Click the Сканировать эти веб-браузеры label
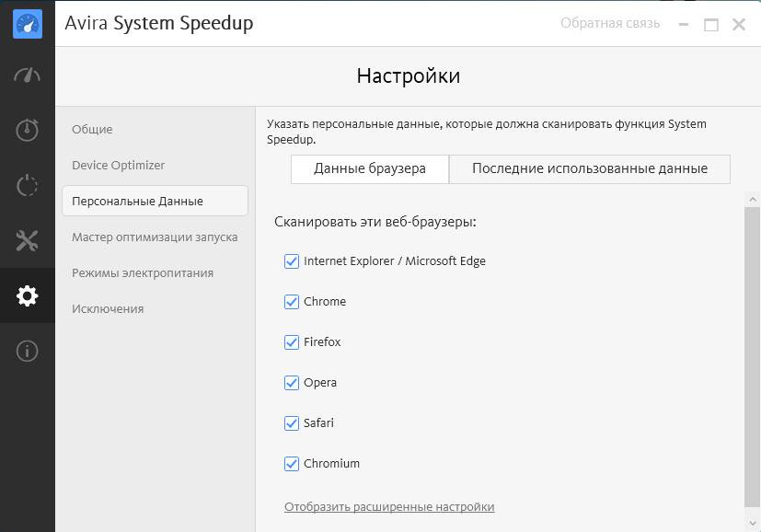The image size is (761, 532). pos(375,222)
